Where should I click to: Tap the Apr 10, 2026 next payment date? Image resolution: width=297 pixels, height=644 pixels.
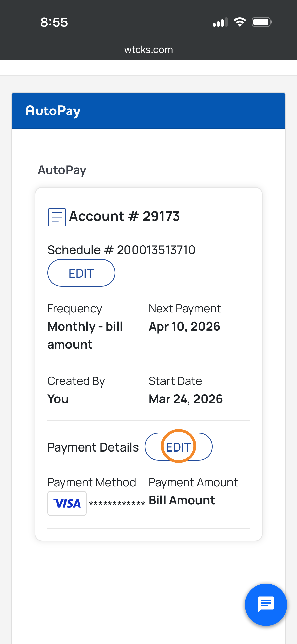click(x=184, y=326)
